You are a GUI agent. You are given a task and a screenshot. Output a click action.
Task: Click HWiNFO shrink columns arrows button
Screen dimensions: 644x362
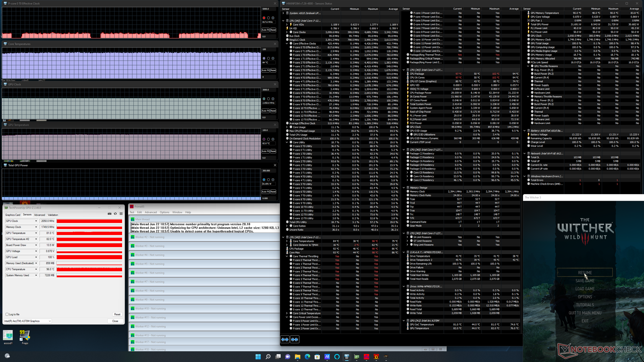[294, 340]
